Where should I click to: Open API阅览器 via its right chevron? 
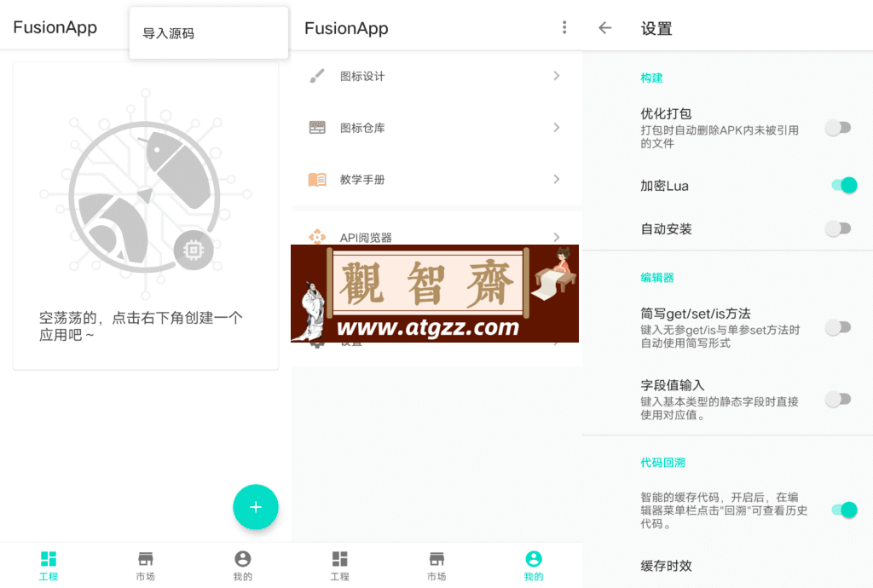click(x=556, y=237)
